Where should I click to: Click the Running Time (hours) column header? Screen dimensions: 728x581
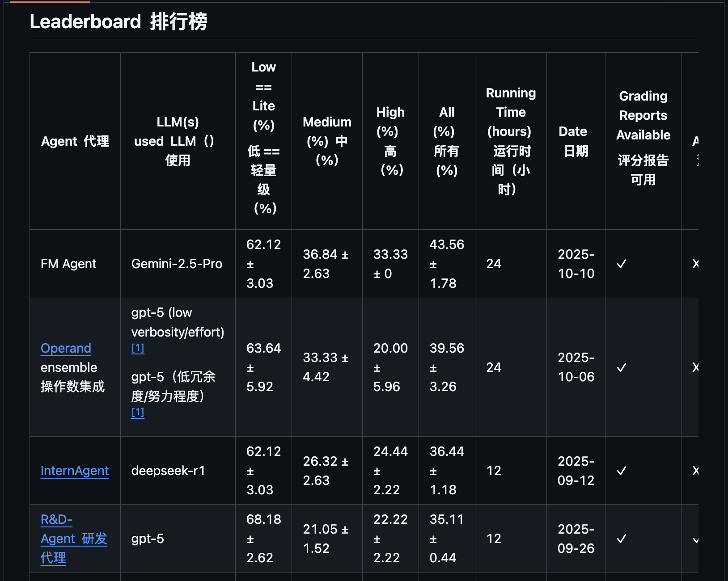pos(511,141)
